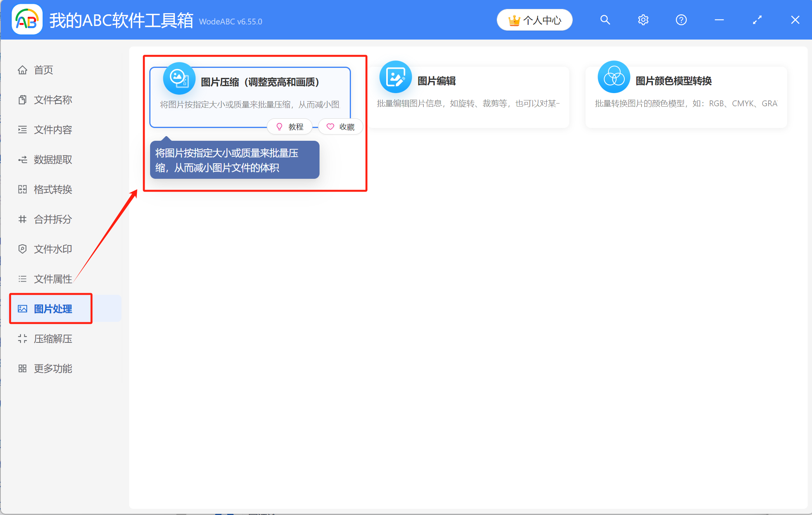Open 文件水印 sidebar section
The image size is (812, 515).
(53, 249)
